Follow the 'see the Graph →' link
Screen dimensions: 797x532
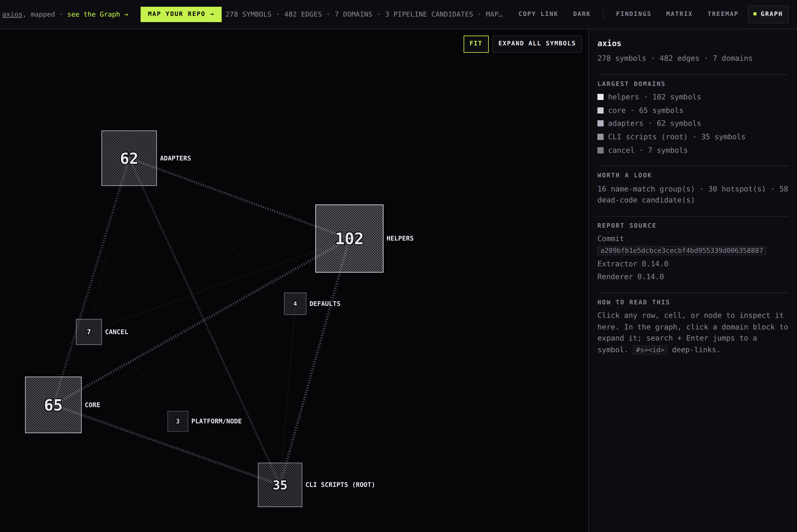98,14
